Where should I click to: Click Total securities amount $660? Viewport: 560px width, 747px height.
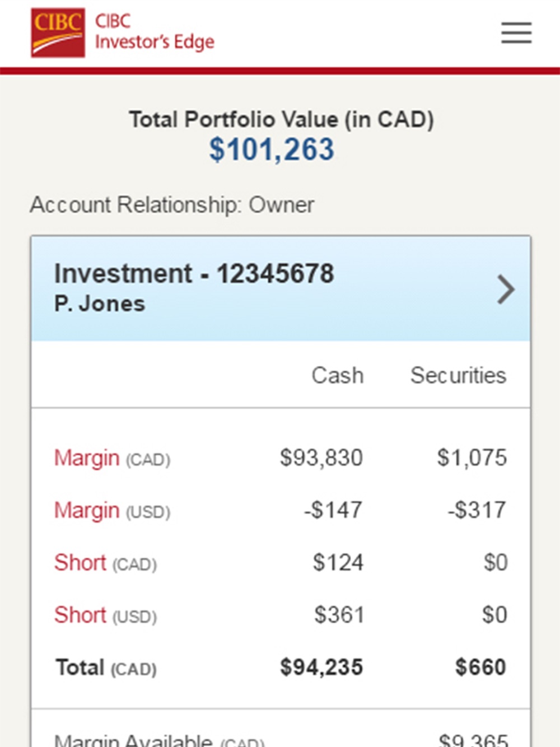point(480,667)
